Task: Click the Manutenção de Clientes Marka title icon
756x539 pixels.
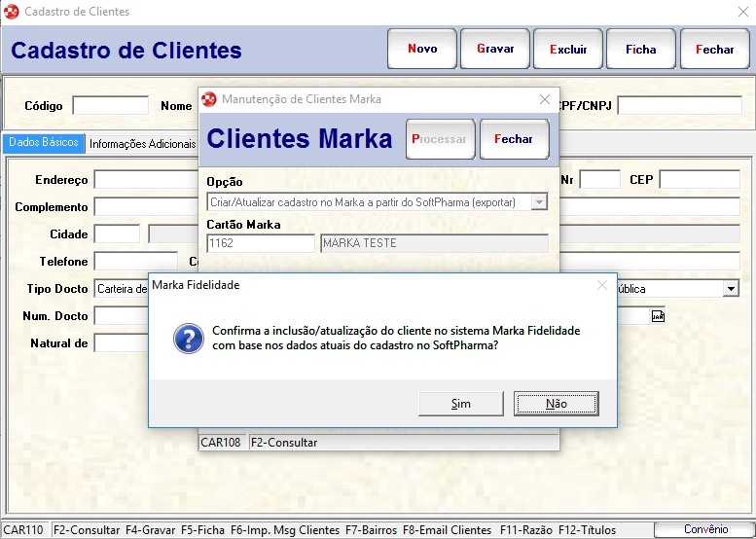Action: click(209, 99)
